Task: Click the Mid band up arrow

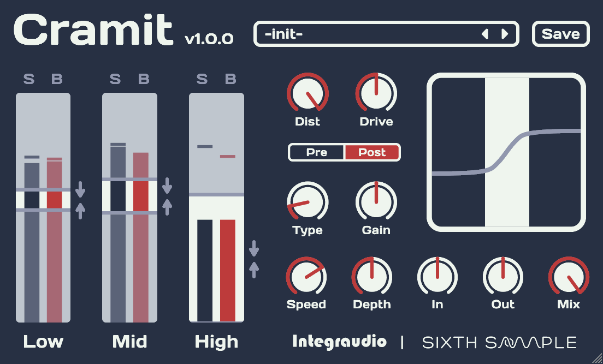Action: (167, 206)
